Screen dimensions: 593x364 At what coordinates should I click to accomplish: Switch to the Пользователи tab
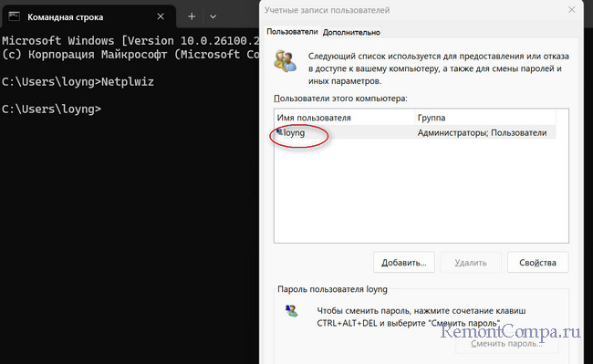coord(292,32)
